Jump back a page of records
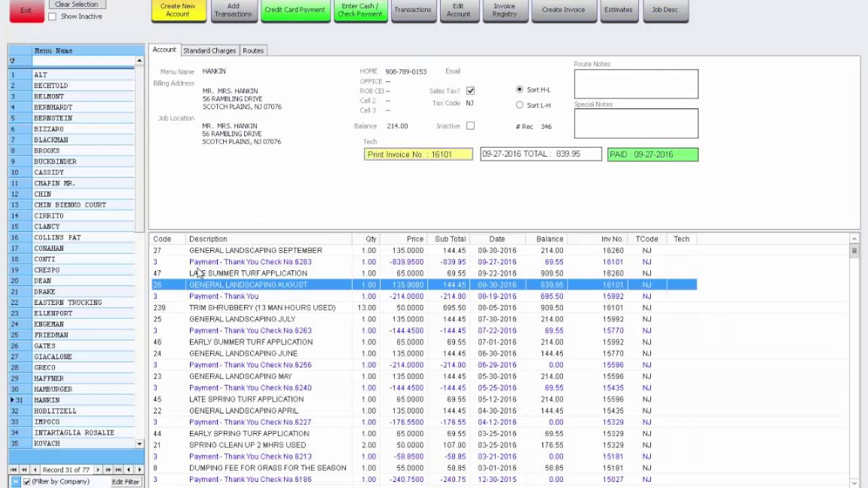 24,470
